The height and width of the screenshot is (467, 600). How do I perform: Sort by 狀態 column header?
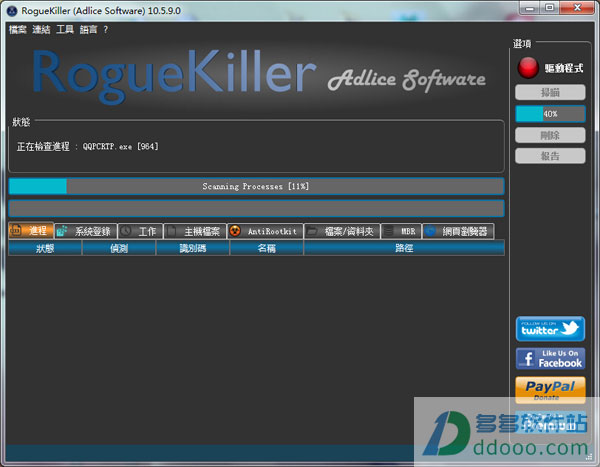45,248
